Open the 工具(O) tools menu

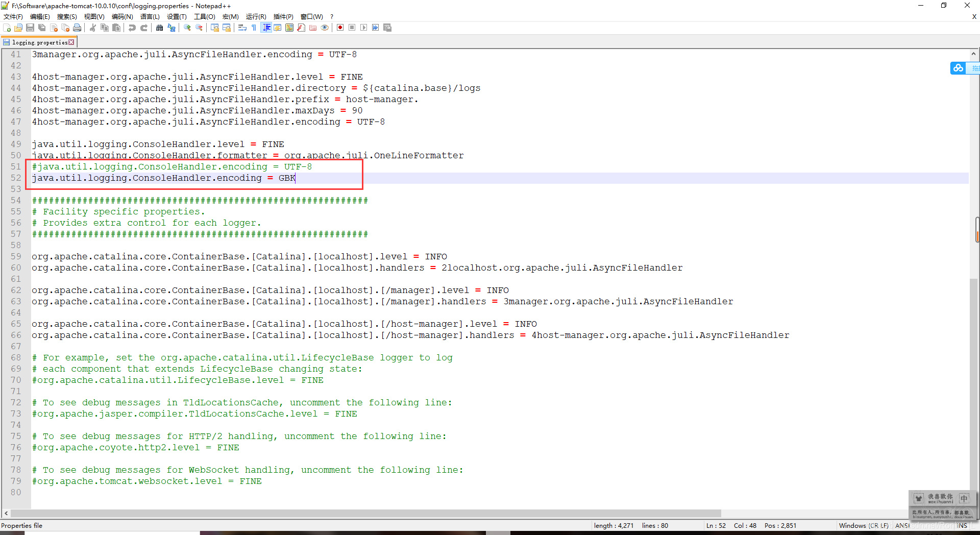[204, 17]
